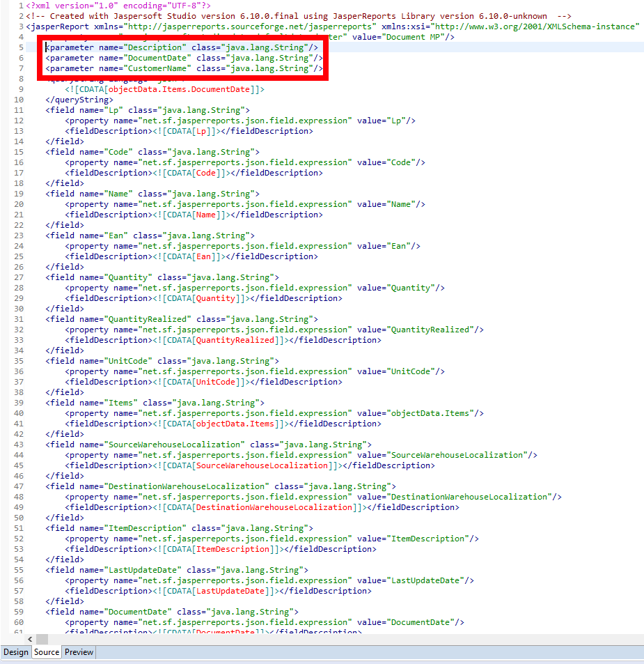Click the DestinationWarehouseLocalization property line
The image size is (644, 664).
(x=313, y=497)
